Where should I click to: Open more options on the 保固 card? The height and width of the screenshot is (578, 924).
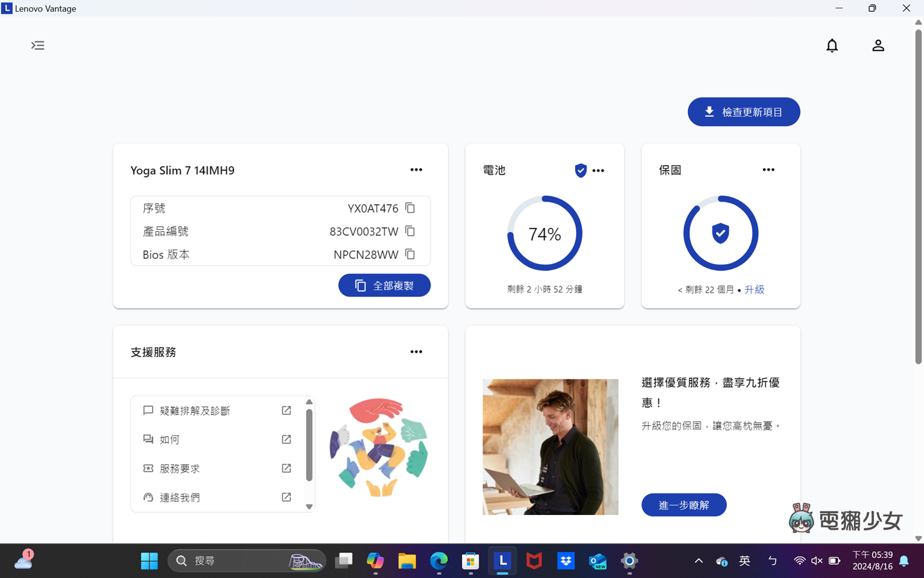point(768,170)
